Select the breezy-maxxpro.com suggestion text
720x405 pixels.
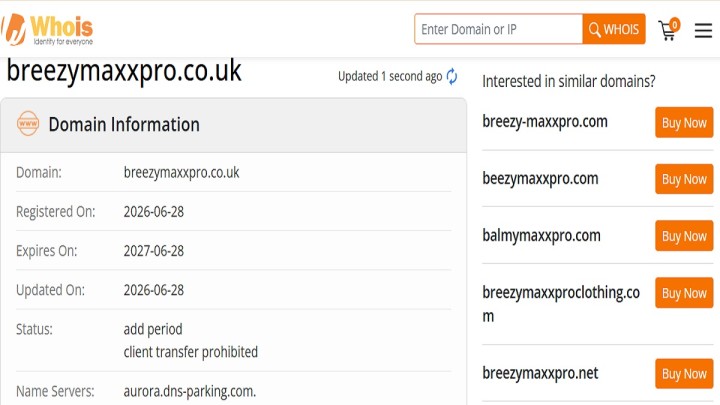[x=545, y=122]
